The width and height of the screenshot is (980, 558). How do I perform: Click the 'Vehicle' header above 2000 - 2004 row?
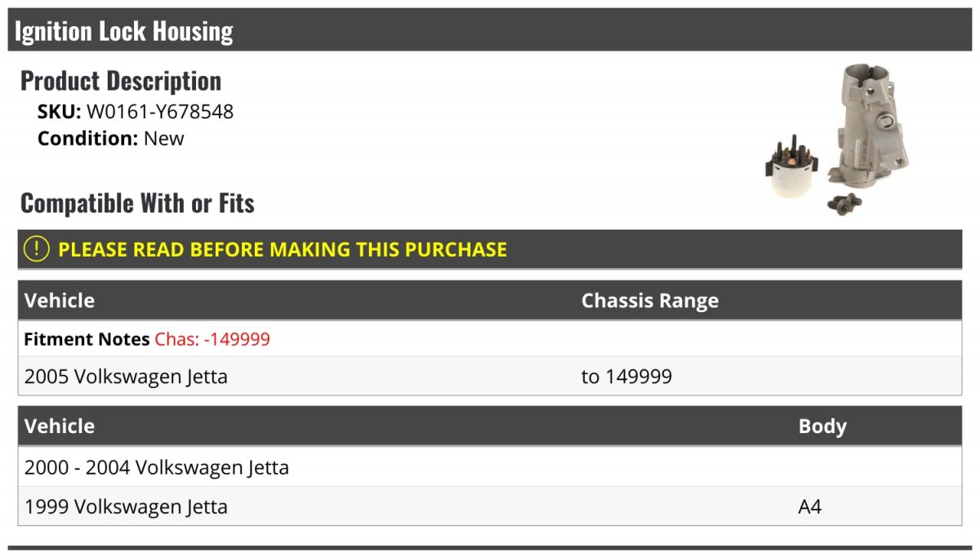(60, 426)
